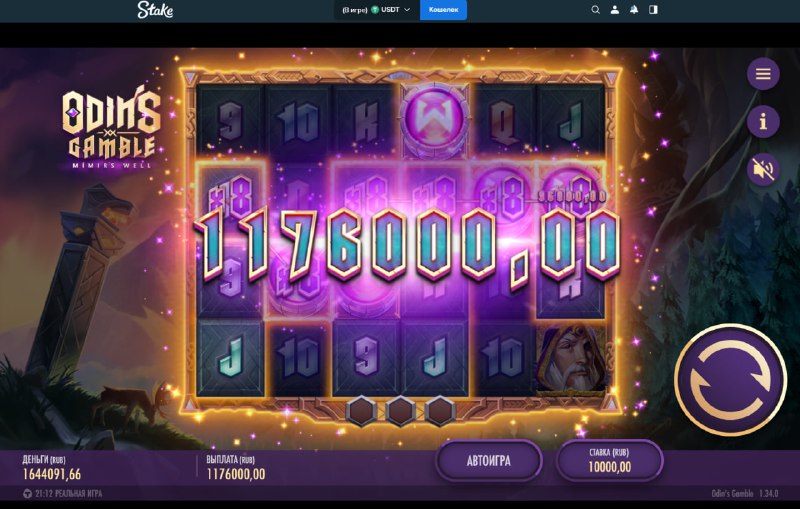
Task: Open the Автоигра autoplay button
Action: (488, 461)
